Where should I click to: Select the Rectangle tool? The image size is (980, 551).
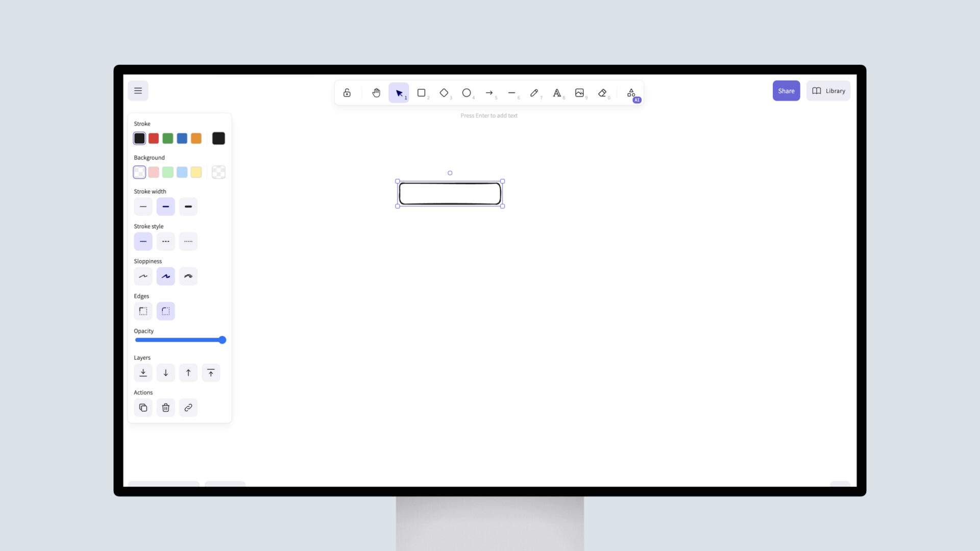(422, 93)
